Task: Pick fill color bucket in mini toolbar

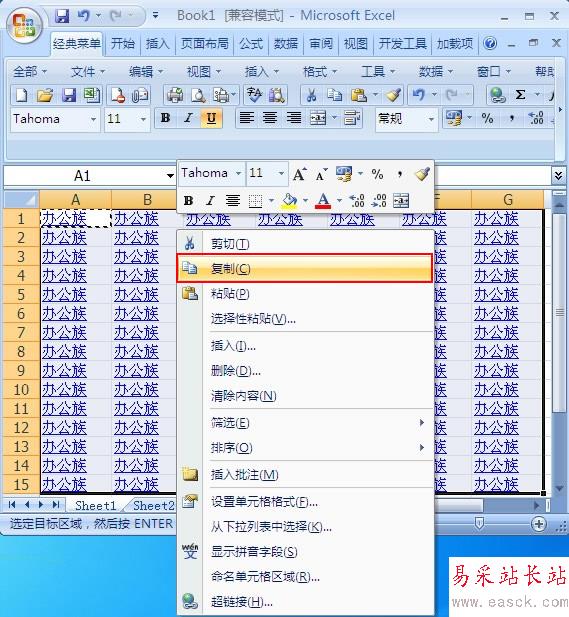Action: pyautogui.click(x=289, y=201)
